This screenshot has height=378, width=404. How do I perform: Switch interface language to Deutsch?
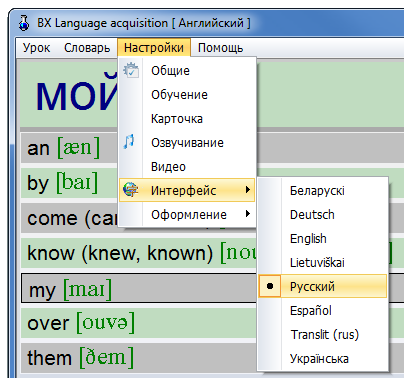coord(323,215)
